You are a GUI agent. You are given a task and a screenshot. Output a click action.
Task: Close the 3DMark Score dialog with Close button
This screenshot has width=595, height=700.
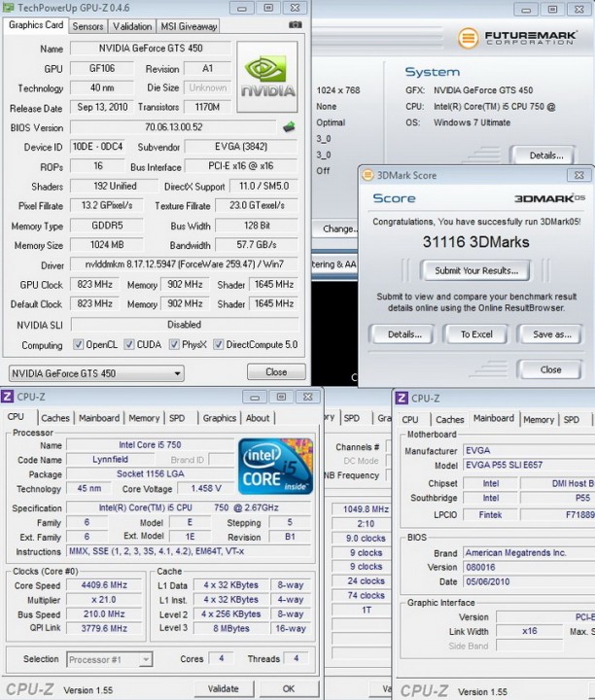[551, 369]
